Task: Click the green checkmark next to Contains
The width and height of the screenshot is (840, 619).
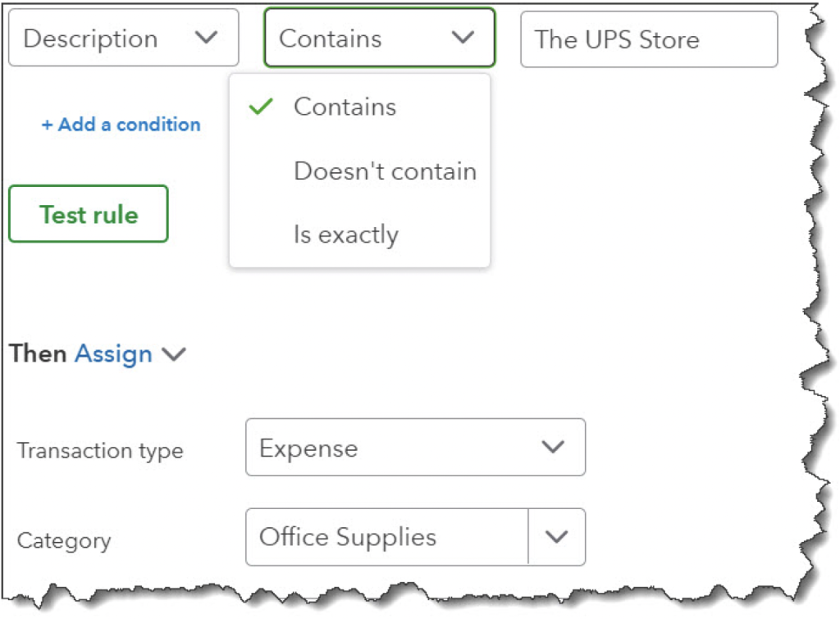Action: click(x=262, y=107)
